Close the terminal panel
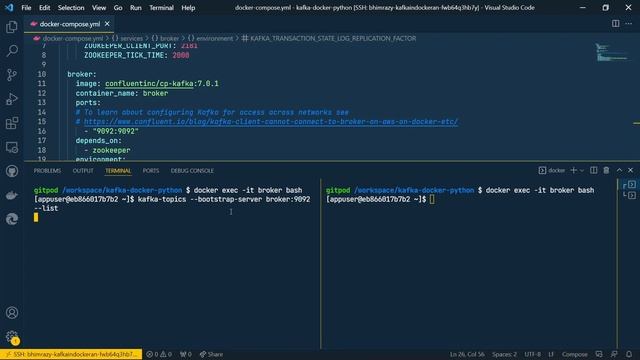The height and width of the screenshot is (360, 640). [x=631, y=170]
